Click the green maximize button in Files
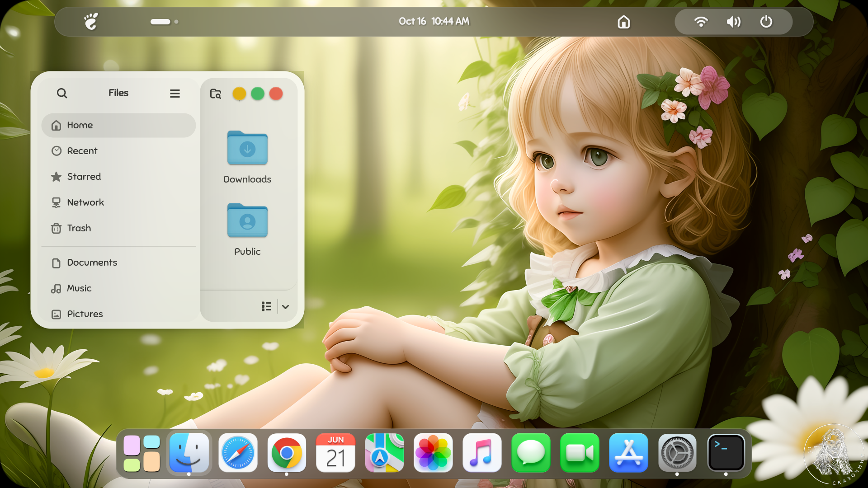The width and height of the screenshot is (868, 488). point(258,94)
